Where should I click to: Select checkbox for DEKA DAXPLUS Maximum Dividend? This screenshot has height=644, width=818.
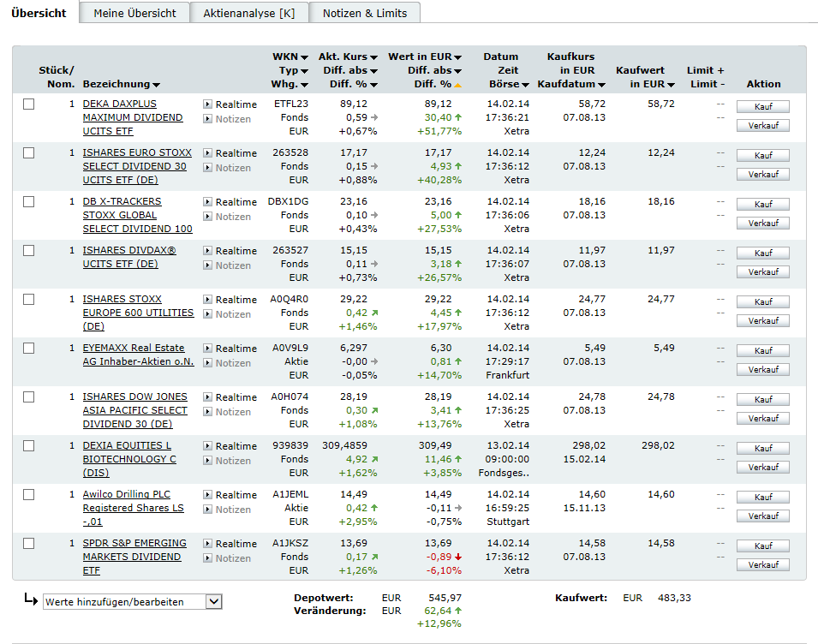pos(29,104)
